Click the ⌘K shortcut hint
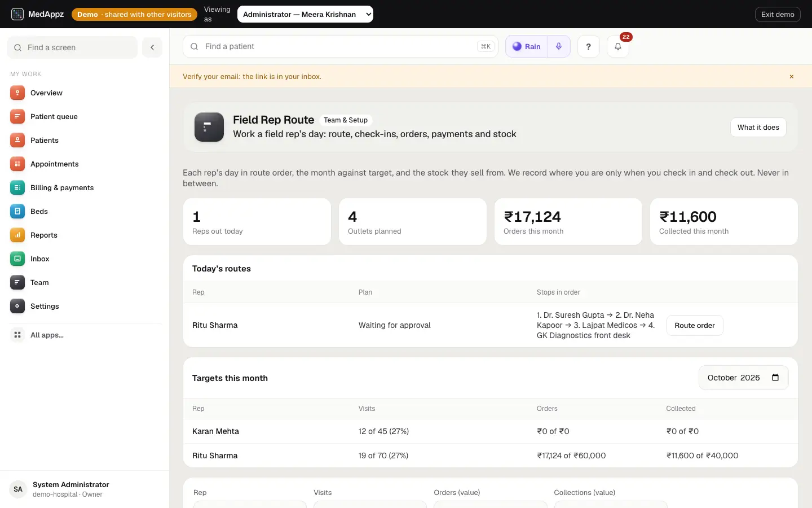This screenshot has height=508, width=812. 486,46
